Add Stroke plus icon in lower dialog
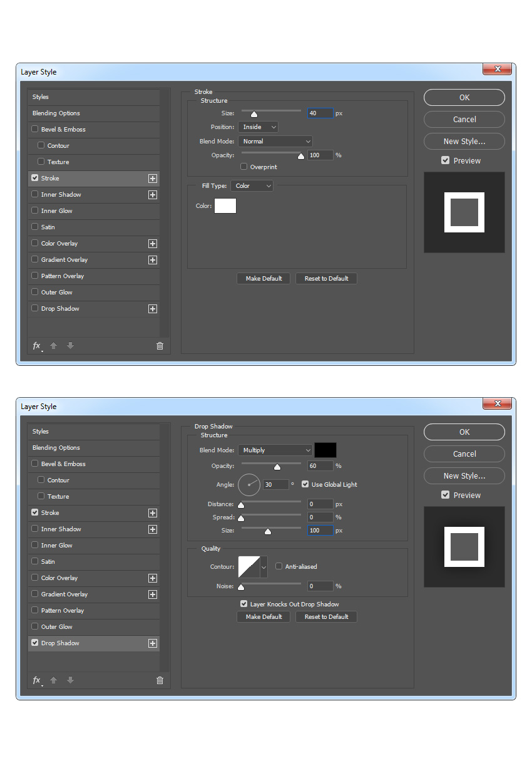The height and width of the screenshot is (763, 532). [152, 513]
